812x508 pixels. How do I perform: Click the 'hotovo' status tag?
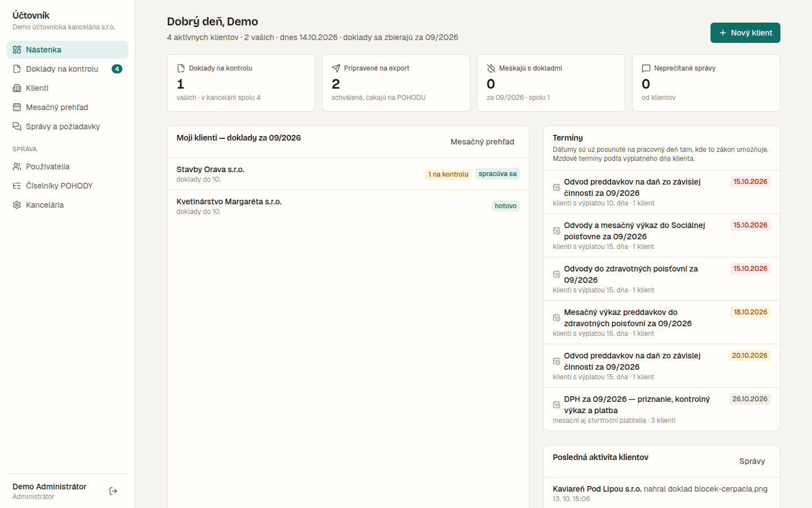point(506,206)
